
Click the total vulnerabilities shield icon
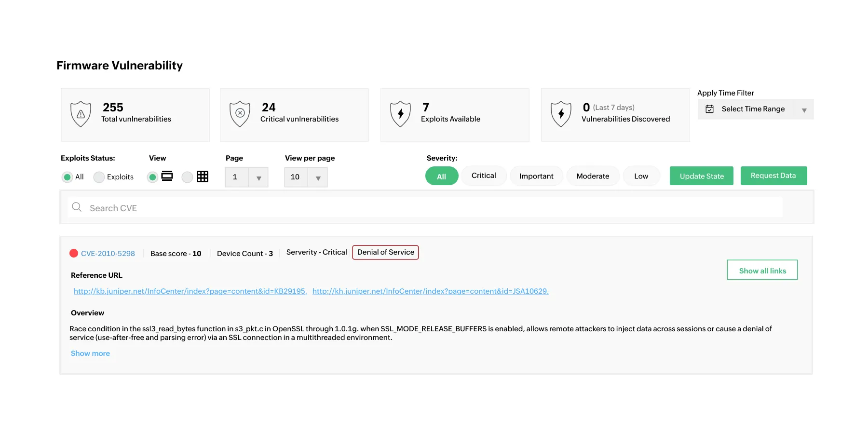click(x=81, y=114)
